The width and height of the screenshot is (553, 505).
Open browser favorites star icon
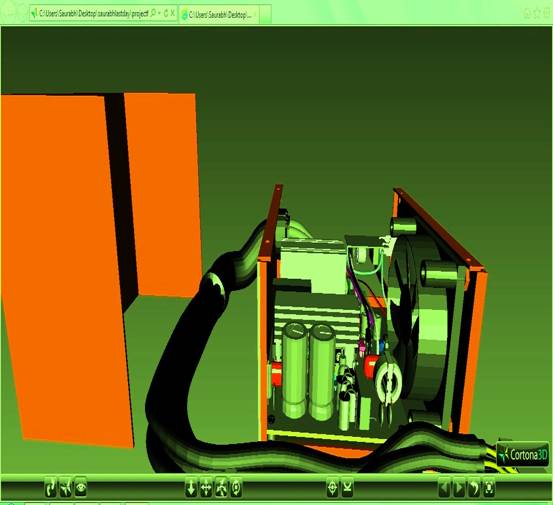(x=537, y=13)
